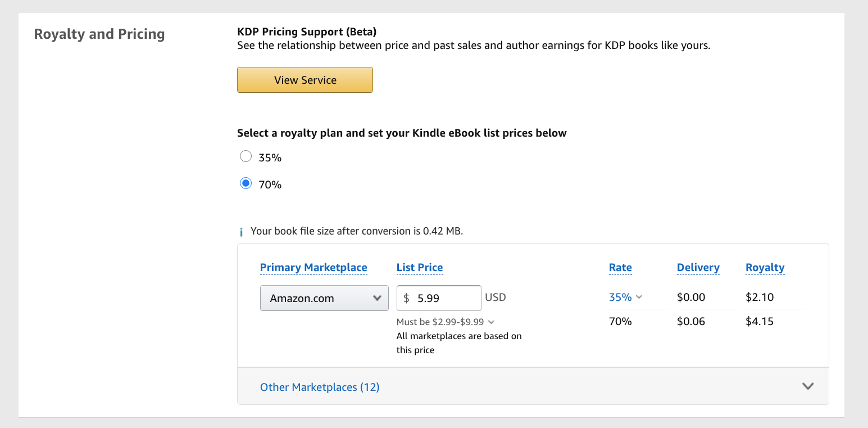Viewport: 868px width, 428px height.
Task: Click the blue info icon near file size note
Action: tap(242, 231)
